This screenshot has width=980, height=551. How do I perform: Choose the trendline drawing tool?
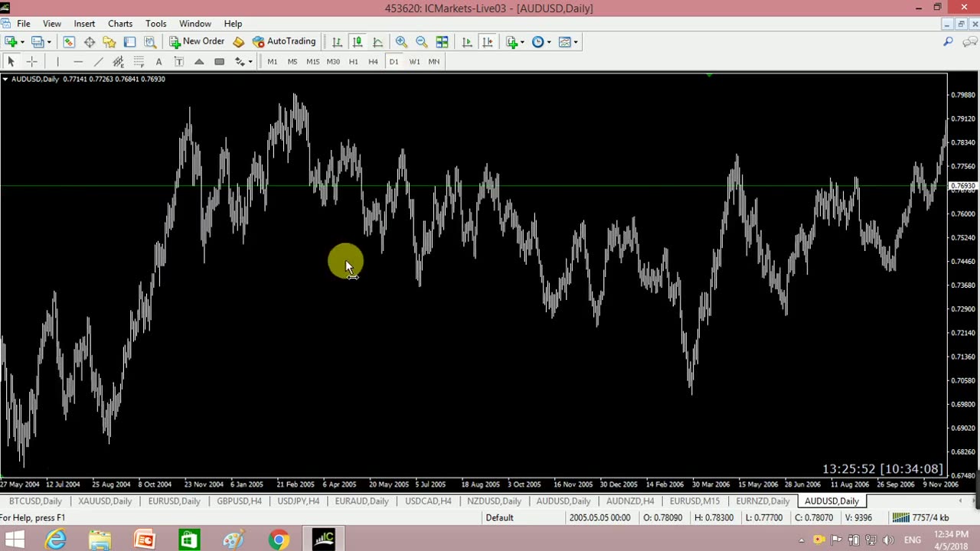point(98,62)
